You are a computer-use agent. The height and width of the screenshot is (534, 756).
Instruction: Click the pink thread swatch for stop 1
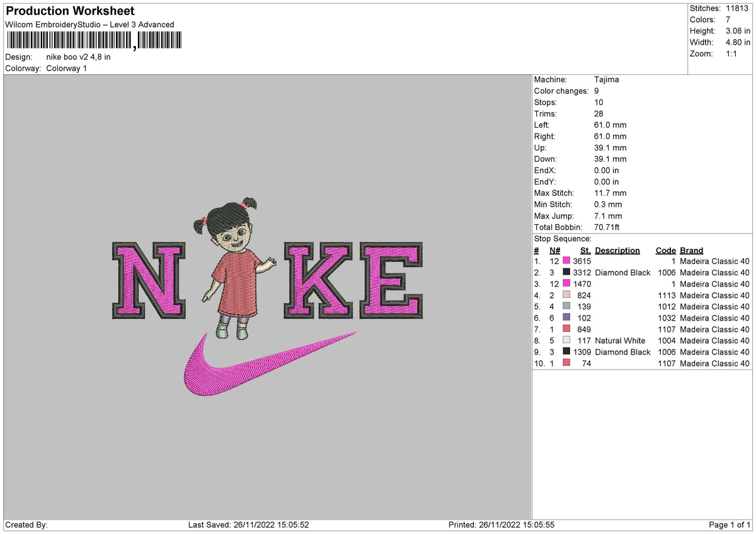567,261
